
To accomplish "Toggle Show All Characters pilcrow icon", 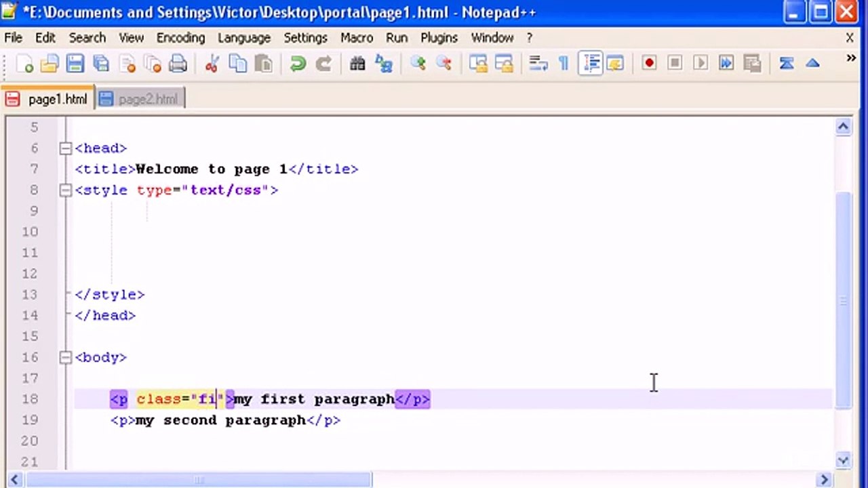I will click(x=564, y=64).
